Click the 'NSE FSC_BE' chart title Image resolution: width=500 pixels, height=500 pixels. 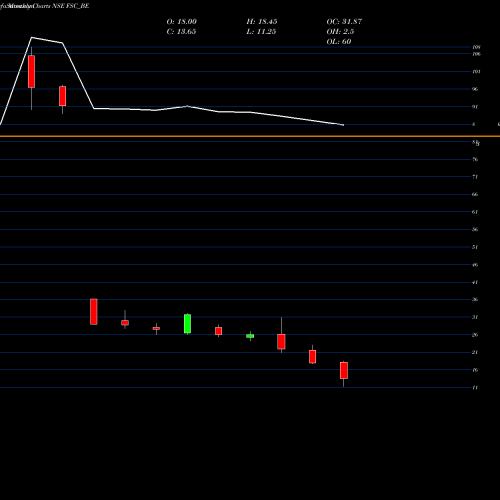(x=71, y=6)
